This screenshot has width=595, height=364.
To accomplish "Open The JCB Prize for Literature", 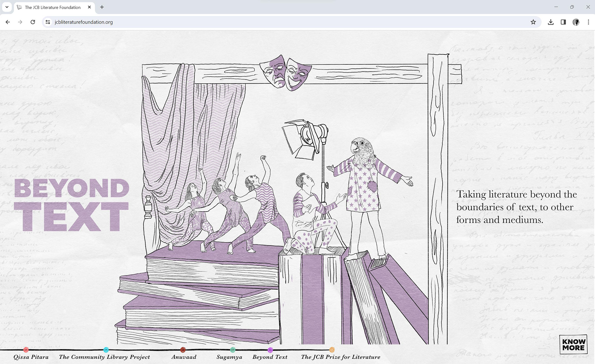I will (x=341, y=357).
